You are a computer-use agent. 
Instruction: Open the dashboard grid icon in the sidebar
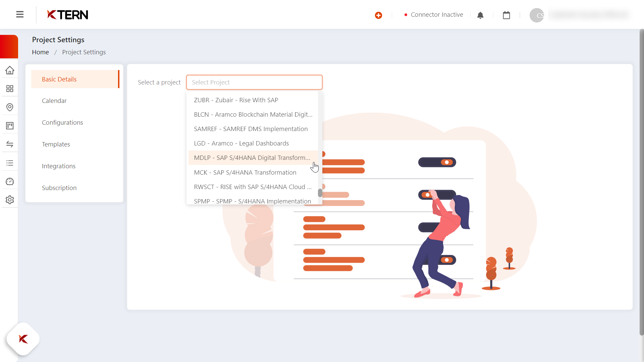(10, 88)
